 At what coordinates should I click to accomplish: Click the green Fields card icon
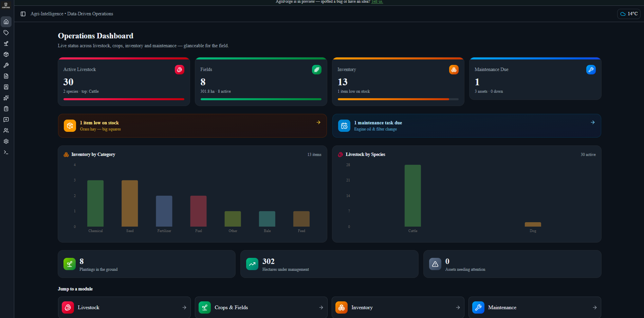pos(317,70)
